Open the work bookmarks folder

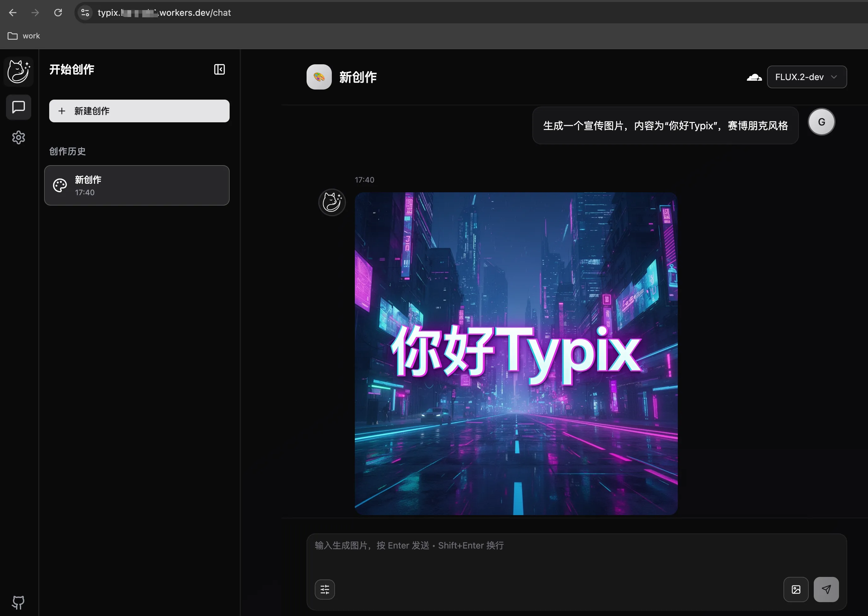pos(24,36)
